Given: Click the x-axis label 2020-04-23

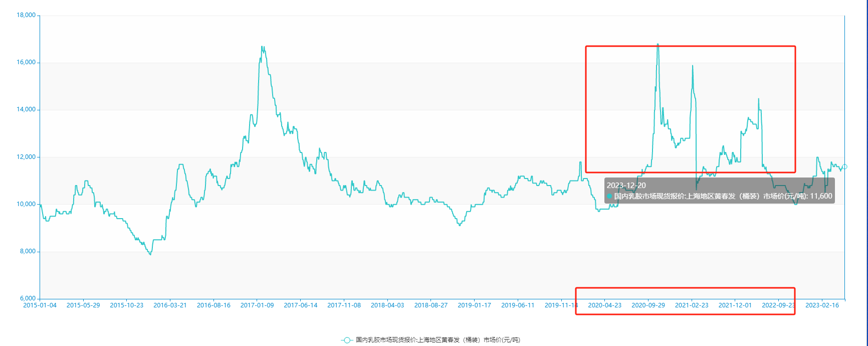Looking at the screenshot, I should pyautogui.click(x=604, y=305).
